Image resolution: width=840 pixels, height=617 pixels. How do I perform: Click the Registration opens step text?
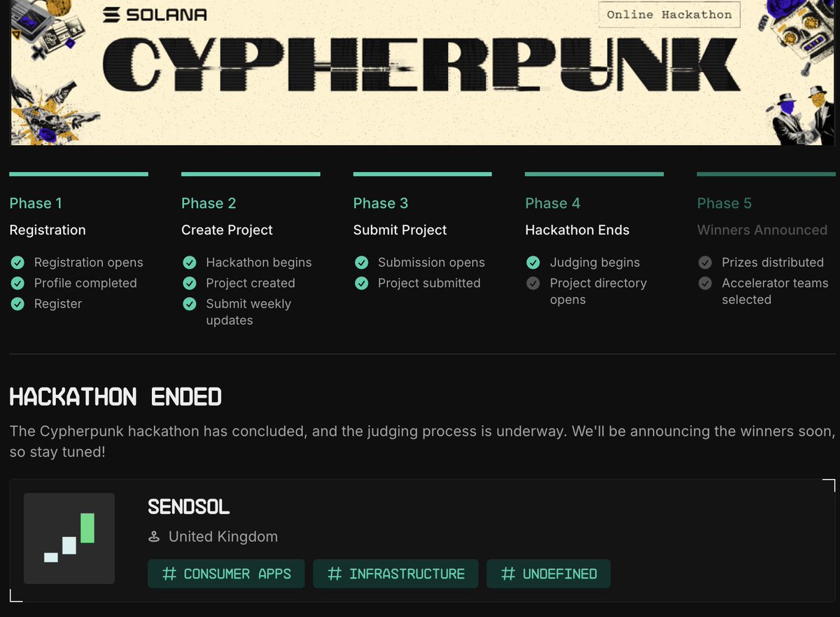pos(89,263)
